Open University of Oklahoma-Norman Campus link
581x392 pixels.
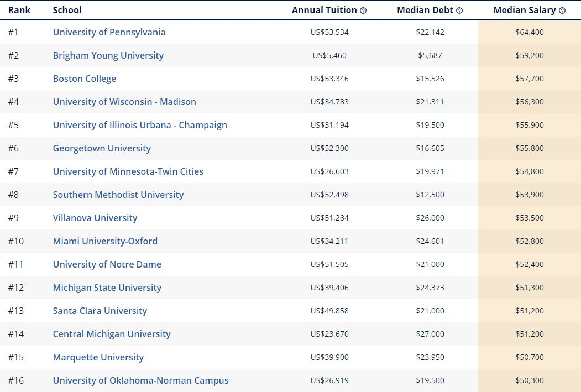(x=140, y=380)
